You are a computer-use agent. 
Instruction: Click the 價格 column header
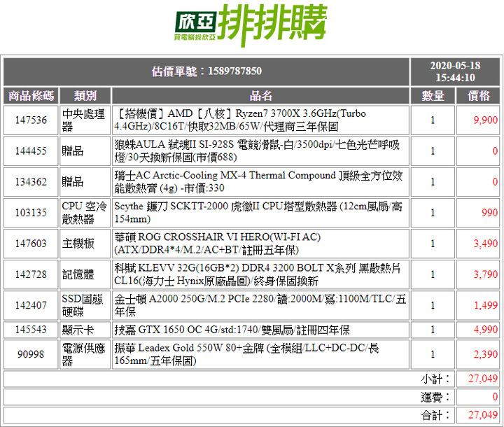(x=478, y=95)
